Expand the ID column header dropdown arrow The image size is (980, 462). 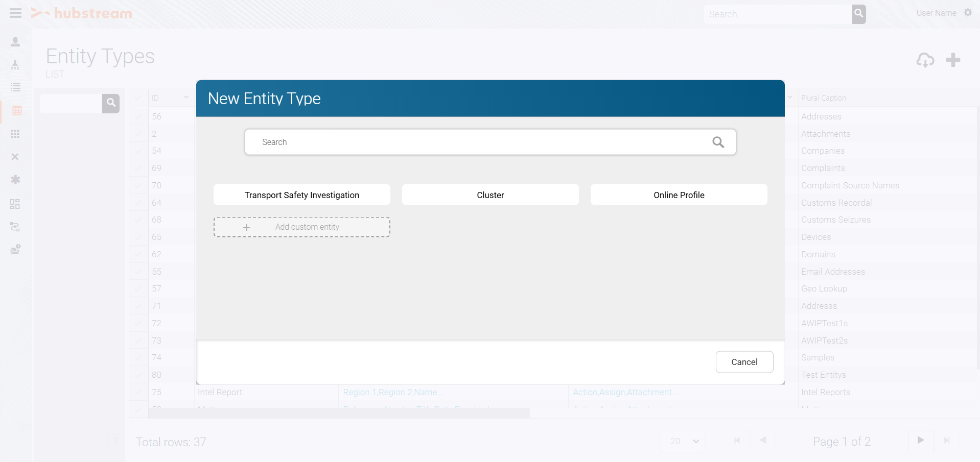[186, 98]
